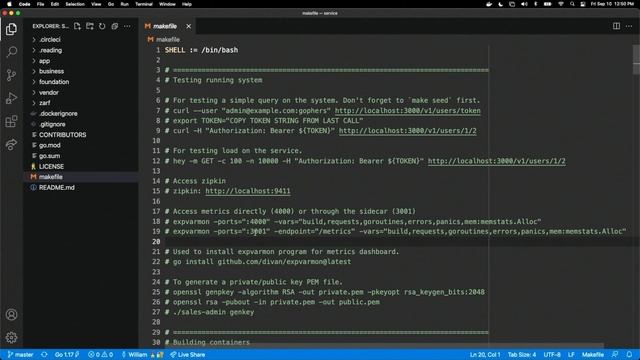Open the Accounts icon in activity bar
The width and height of the screenshot is (640, 360).
coord(11,315)
